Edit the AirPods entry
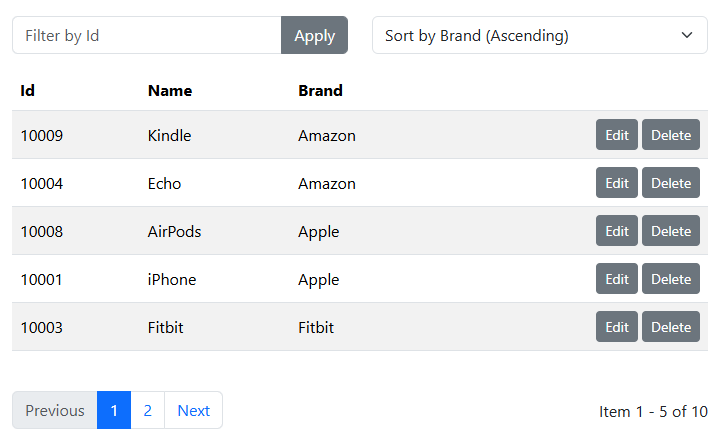The height and width of the screenshot is (440, 723). coord(617,231)
